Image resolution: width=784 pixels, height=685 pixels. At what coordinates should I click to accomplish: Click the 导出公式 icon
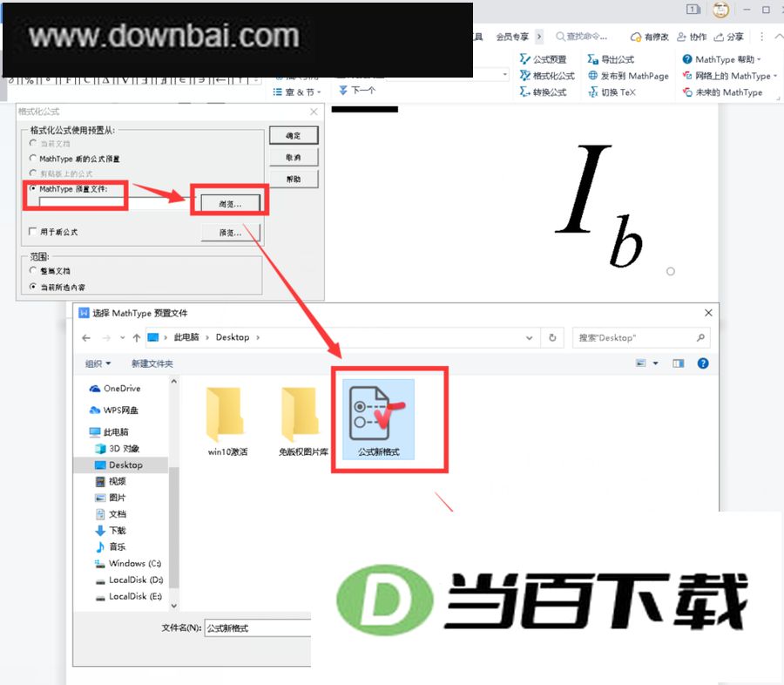(592, 59)
